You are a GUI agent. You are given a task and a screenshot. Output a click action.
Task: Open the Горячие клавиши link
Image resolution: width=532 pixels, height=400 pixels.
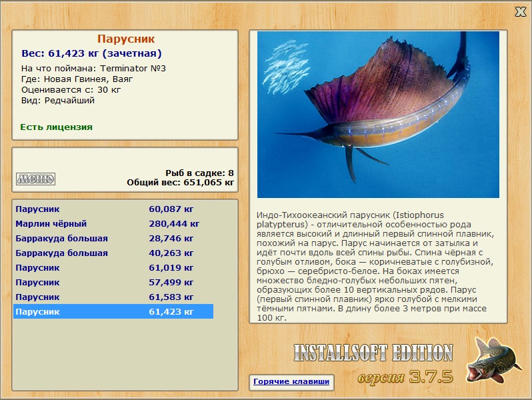tap(291, 382)
